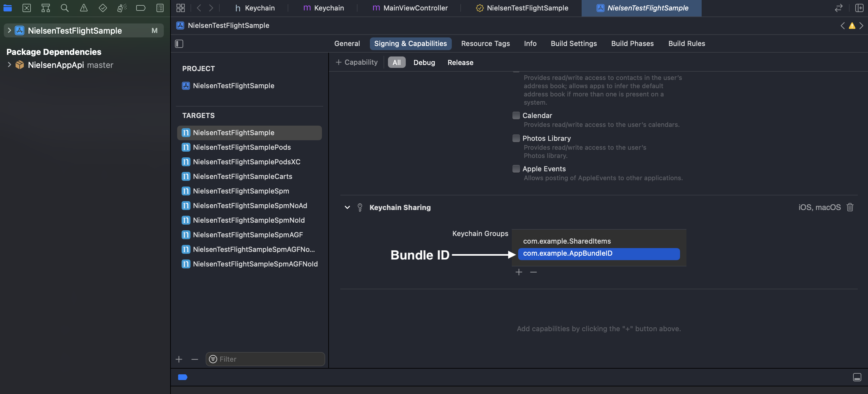The width and height of the screenshot is (868, 394).
Task: Open the Breakpoint navigator icon
Action: point(141,8)
